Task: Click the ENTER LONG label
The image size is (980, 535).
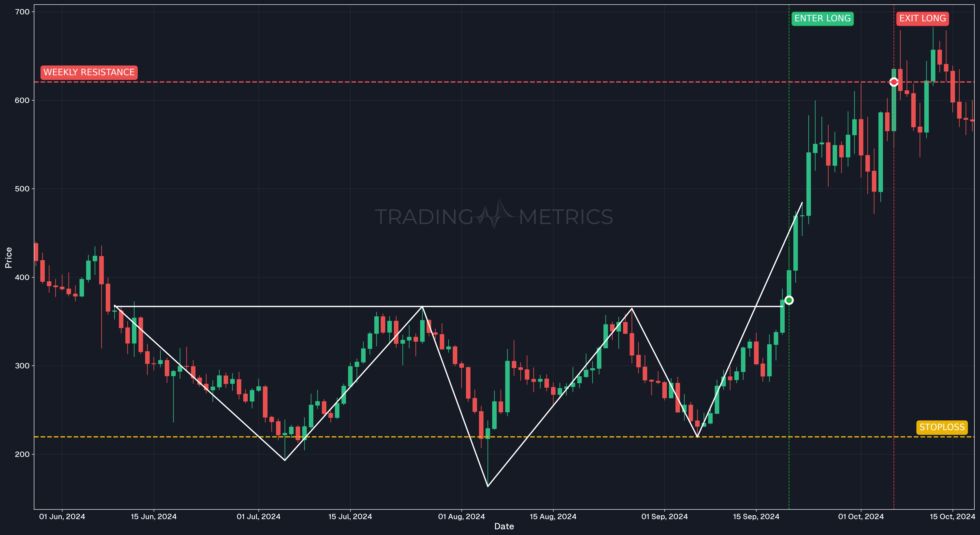Action: point(822,19)
